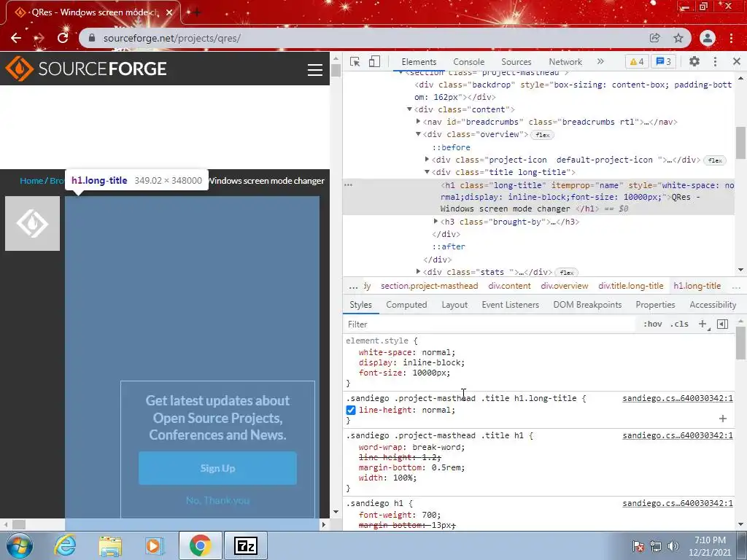Open the Computed styles tab

[x=406, y=305]
